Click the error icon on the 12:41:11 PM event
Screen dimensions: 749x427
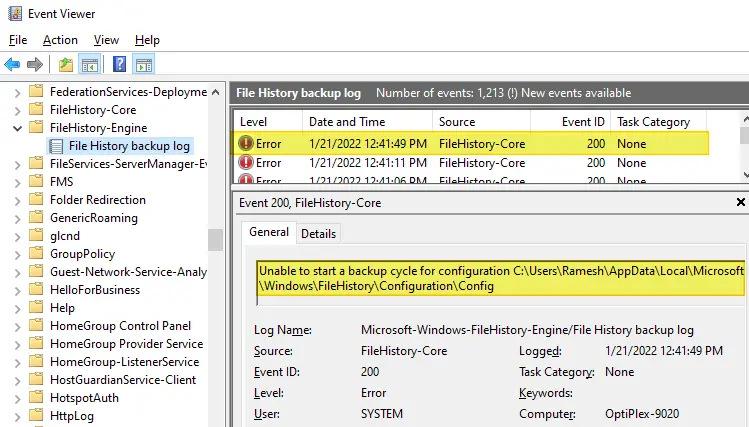click(x=246, y=162)
